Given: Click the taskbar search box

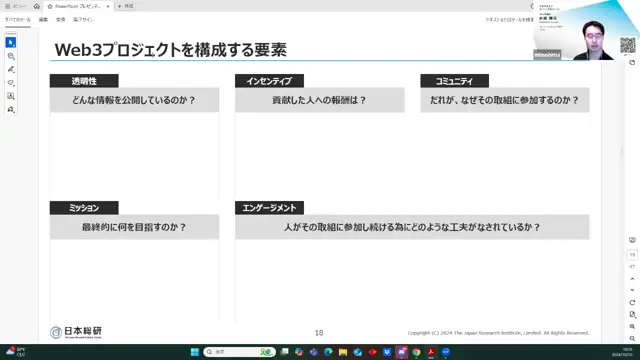Looking at the screenshot, I should pos(239,352).
